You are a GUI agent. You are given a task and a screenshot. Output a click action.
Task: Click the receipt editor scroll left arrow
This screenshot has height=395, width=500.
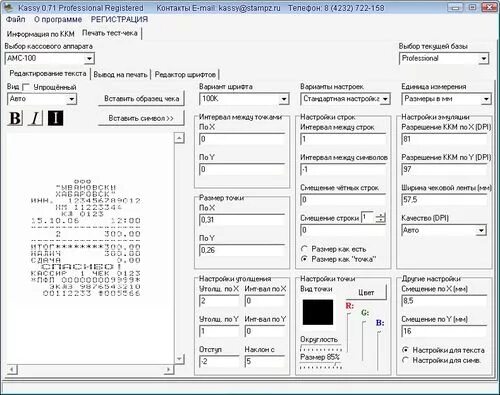point(12,369)
